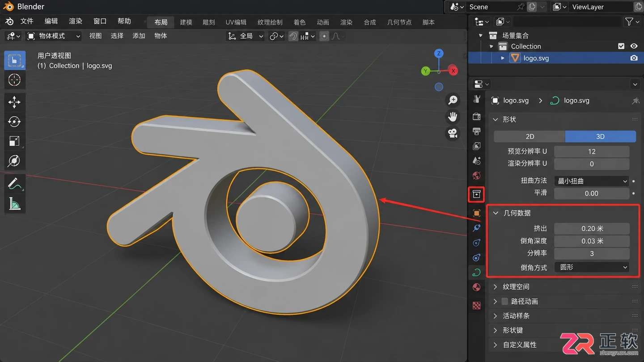The image size is (644, 362).
Task: Open the Material properties tab
Action: pyautogui.click(x=477, y=287)
